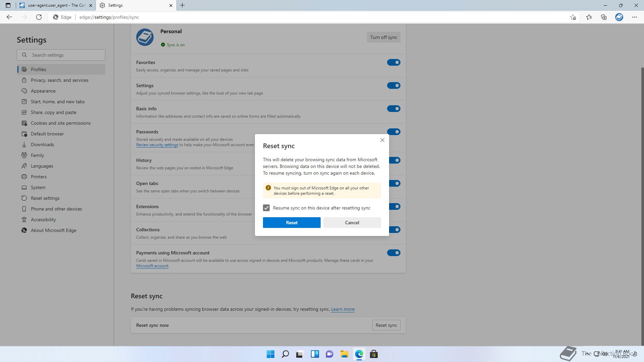This screenshot has width=644, height=362.
Task: Open taskbar Search icon
Action: pyautogui.click(x=285, y=354)
